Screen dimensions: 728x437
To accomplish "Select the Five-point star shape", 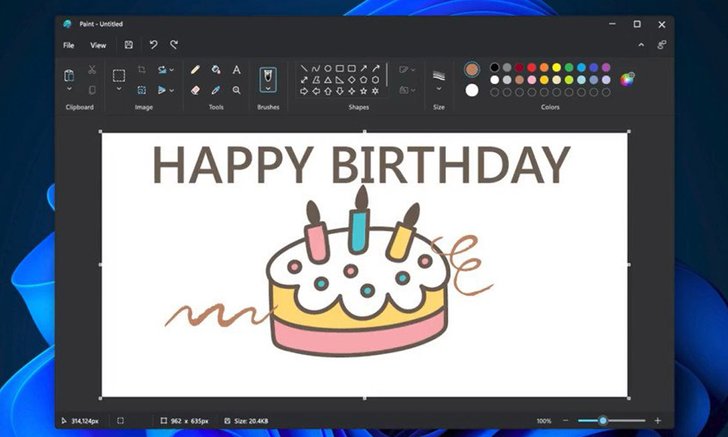I will (363, 91).
